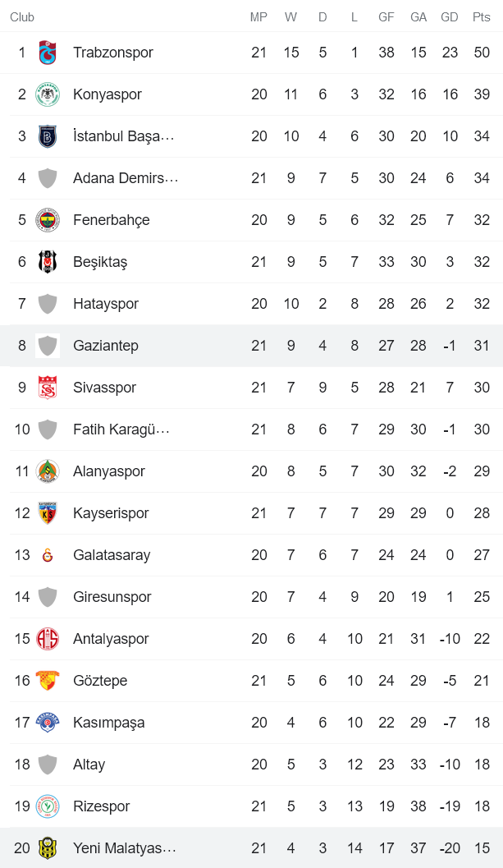Expand the shortened Adana Demirspor name
The width and height of the screenshot is (503, 868).
(x=125, y=177)
